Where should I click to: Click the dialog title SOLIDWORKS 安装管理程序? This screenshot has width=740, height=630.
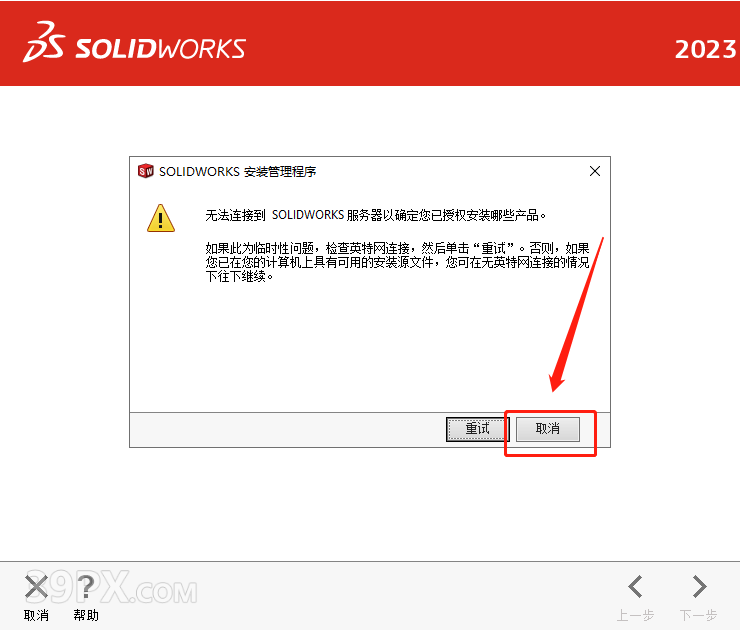pyautogui.click(x=237, y=171)
